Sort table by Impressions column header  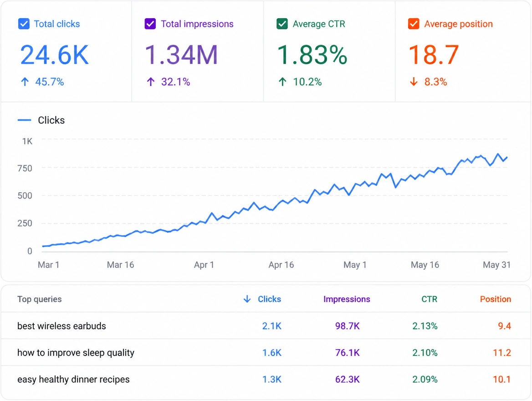(x=347, y=299)
